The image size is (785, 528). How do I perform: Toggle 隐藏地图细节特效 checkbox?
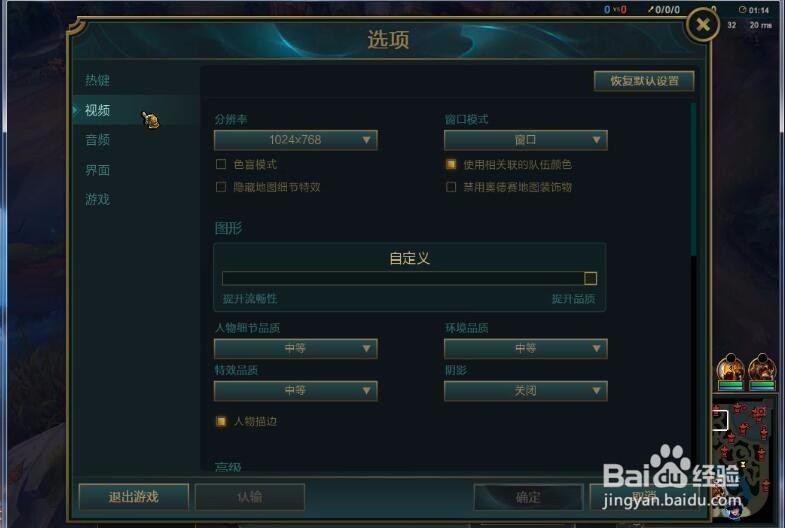click(221, 187)
